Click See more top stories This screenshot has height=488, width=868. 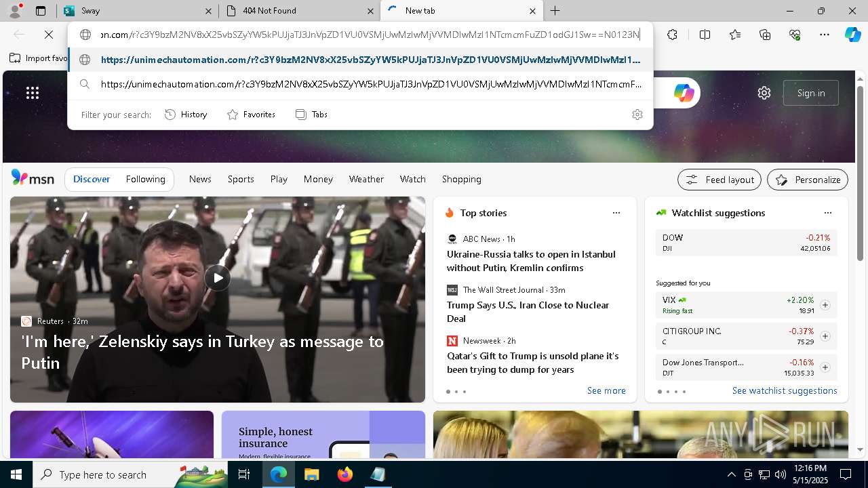[x=606, y=390]
